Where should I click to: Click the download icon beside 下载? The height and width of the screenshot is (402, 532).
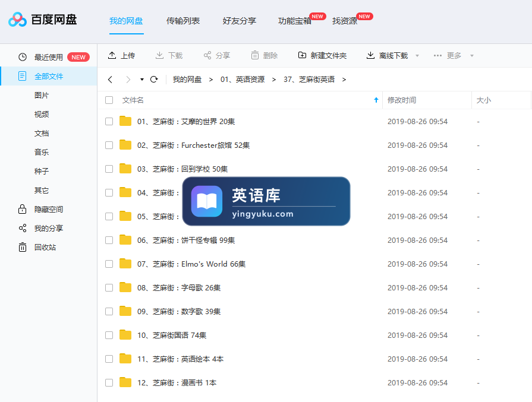tap(159, 55)
